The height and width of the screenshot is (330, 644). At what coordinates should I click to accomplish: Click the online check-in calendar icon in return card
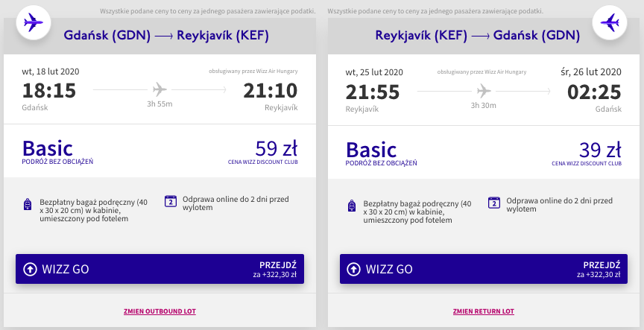coord(494,203)
